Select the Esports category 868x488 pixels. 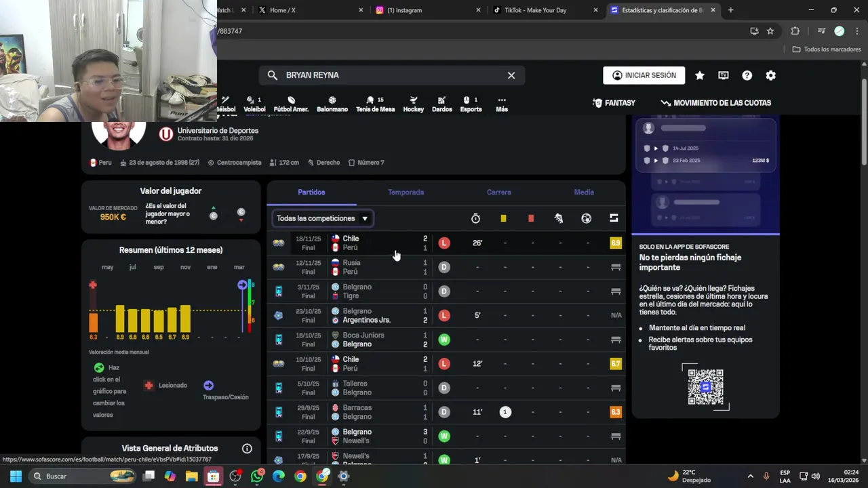click(471, 104)
